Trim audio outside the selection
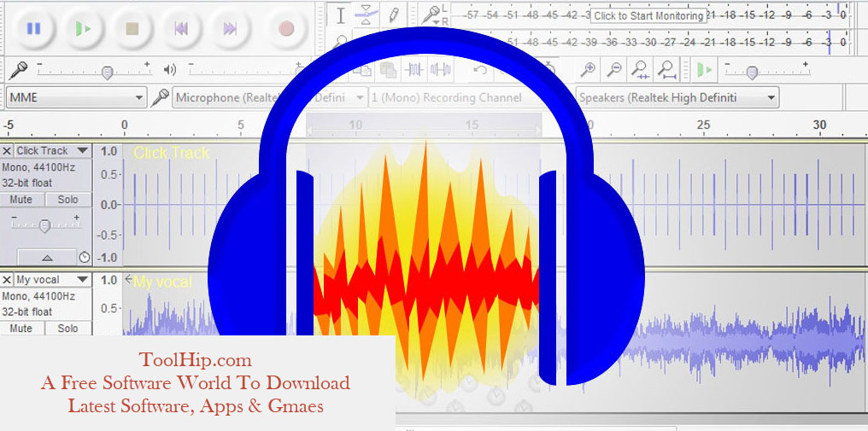The width and height of the screenshot is (868, 431). click(414, 70)
